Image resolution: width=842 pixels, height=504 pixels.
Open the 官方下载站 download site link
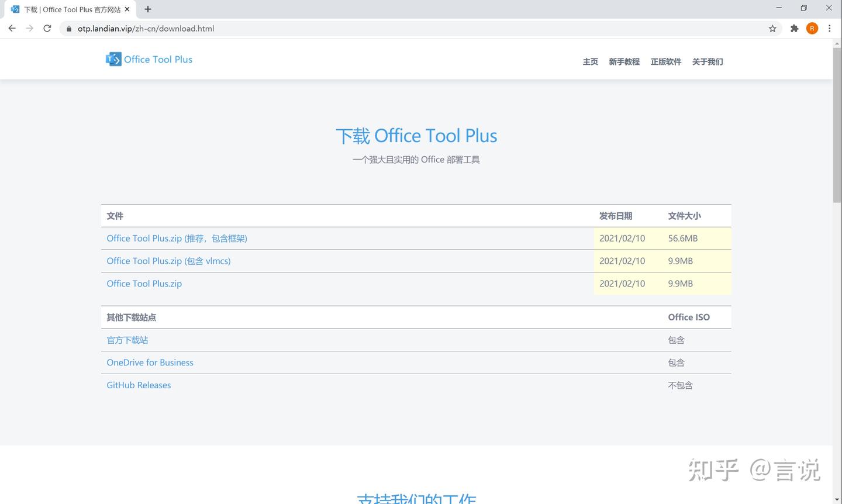127,340
